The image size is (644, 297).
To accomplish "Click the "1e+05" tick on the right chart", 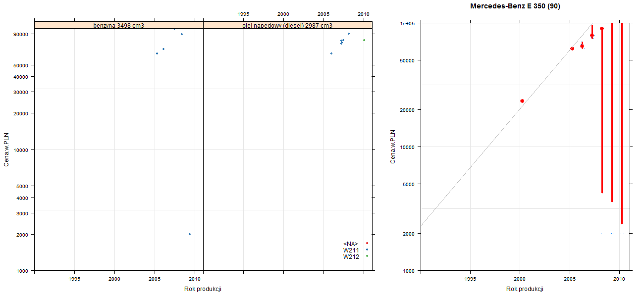I will 408,23.
